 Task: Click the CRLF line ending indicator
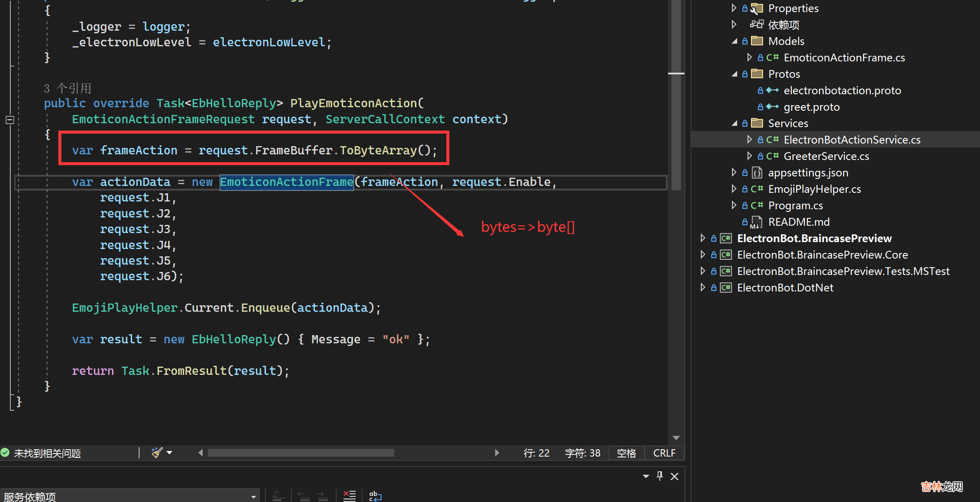pyautogui.click(x=664, y=453)
